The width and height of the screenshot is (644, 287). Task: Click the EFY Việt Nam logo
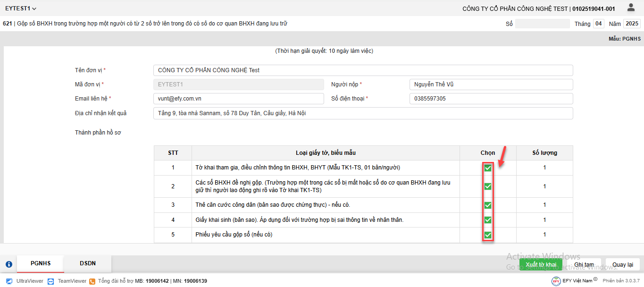tap(556, 281)
